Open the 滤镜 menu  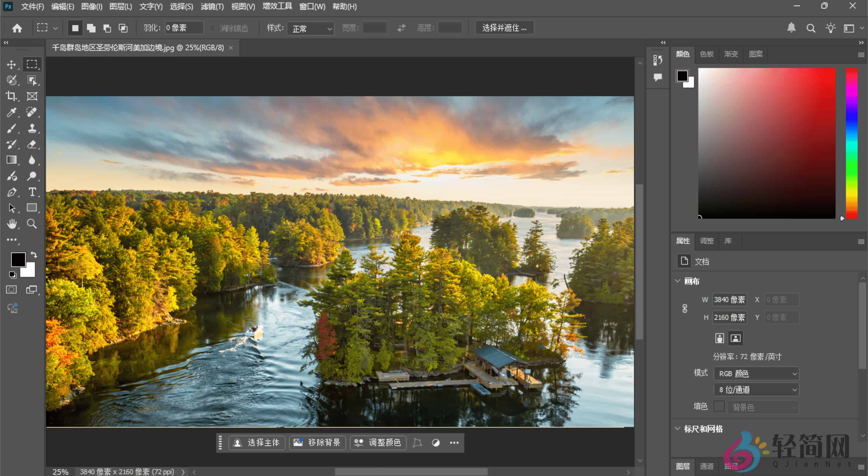[x=212, y=6]
